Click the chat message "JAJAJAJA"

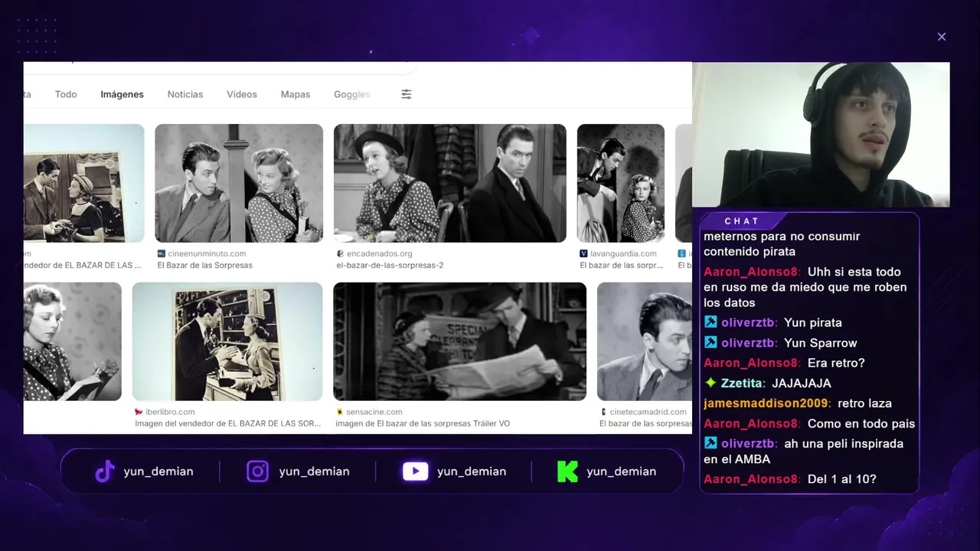[802, 383]
